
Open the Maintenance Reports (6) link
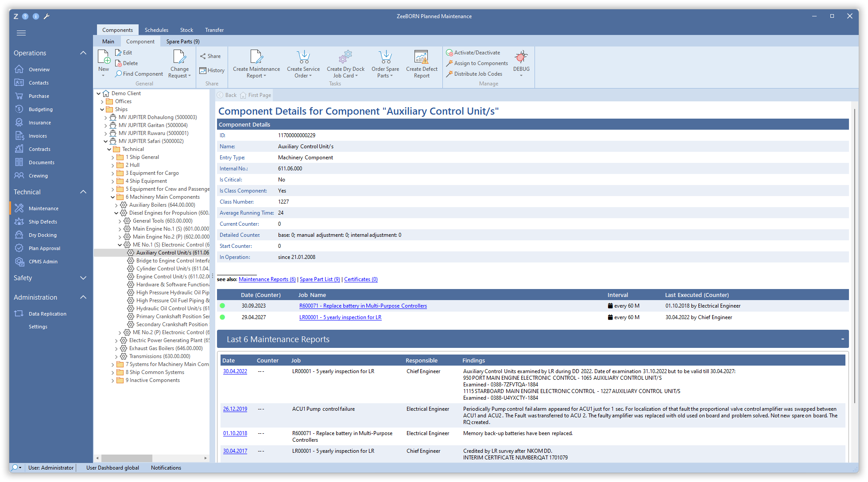(x=267, y=279)
